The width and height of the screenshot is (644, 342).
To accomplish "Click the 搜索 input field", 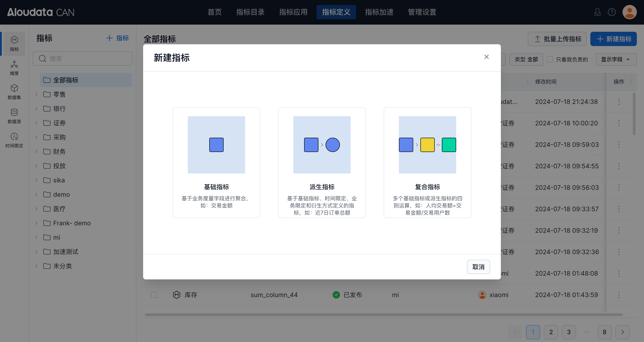I will pos(83,59).
